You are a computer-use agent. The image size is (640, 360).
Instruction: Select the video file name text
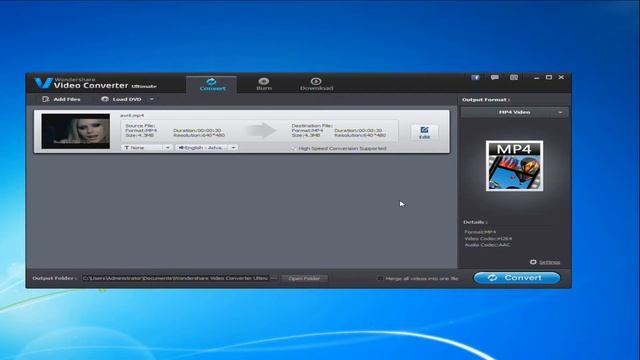click(x=132, y=116)
